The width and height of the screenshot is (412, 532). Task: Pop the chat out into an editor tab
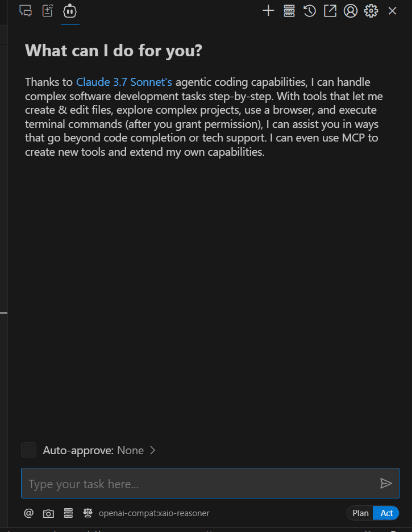coord(330,11)
